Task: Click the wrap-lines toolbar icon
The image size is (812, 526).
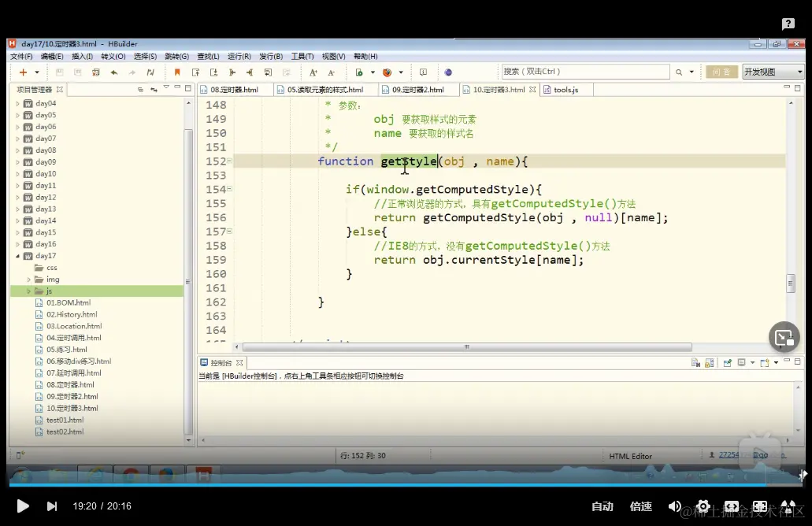Action: coord(268,72)
